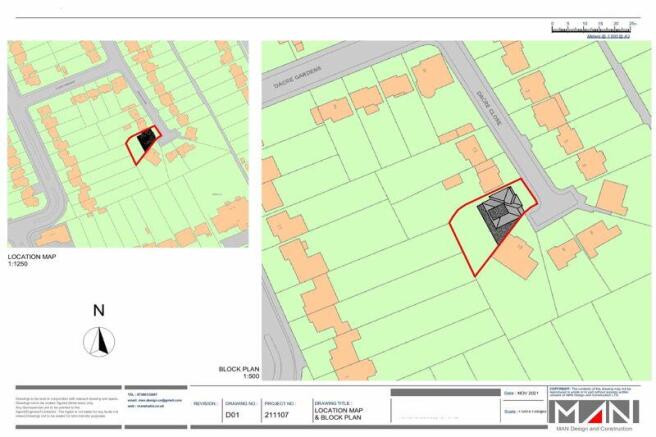This screenshot has height=437, width=656.
Task: Click the grey proposed building in block plan
Action: (x=498, y=213)
